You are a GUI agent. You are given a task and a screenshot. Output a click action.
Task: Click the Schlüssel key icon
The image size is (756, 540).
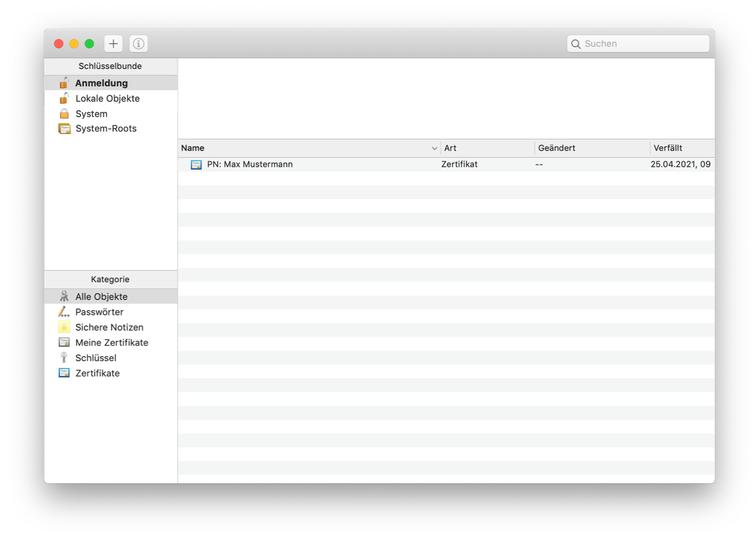pos(64,358)
